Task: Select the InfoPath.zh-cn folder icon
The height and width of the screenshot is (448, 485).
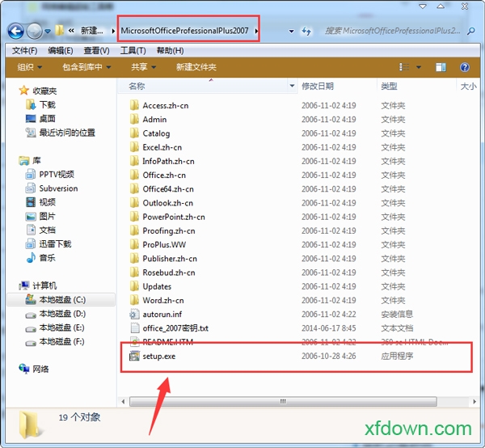Action: [x=134, y=161]
